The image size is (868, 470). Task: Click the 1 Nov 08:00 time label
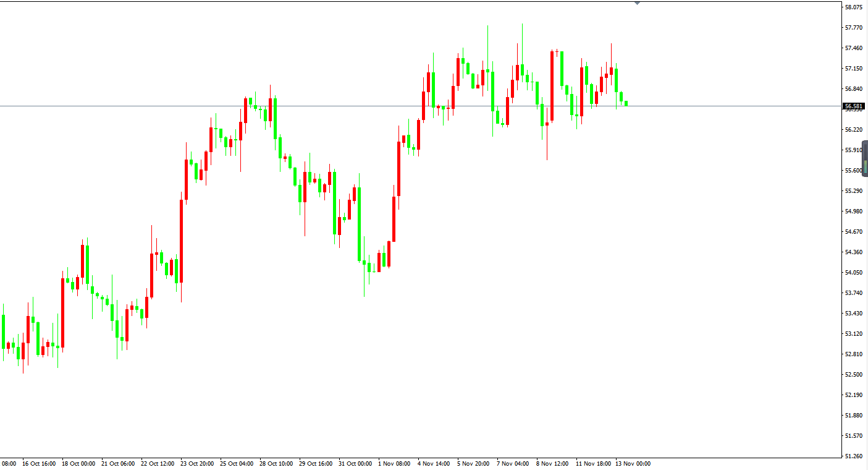tap(395, 463)
